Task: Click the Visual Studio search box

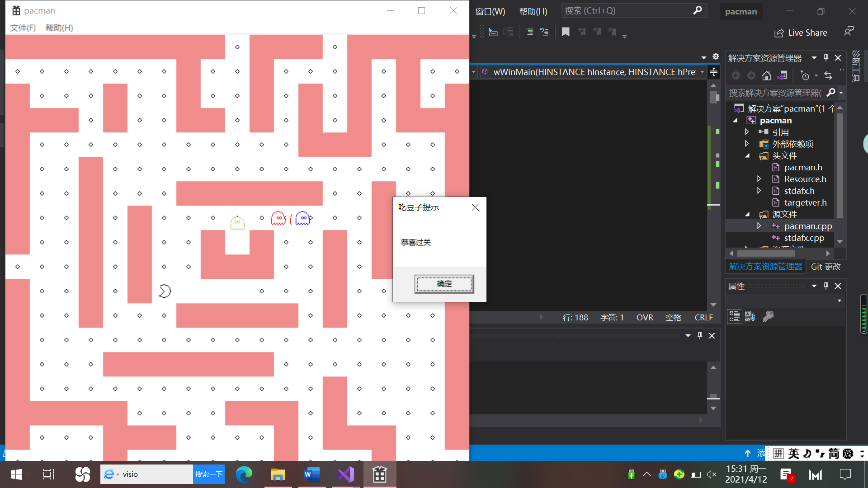Action: coord(634,10)
